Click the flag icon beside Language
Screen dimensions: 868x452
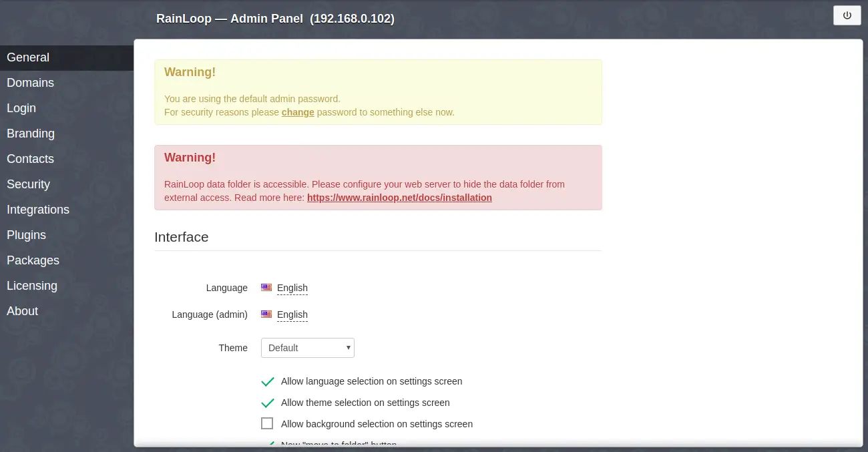click(x=266, y=288)
